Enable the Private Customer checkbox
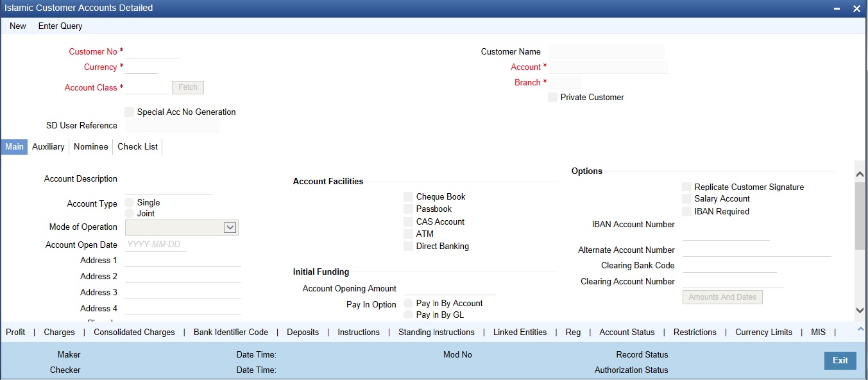Image resolution: width=868 pixels, height=380 pixels. [x=552, y=97]
